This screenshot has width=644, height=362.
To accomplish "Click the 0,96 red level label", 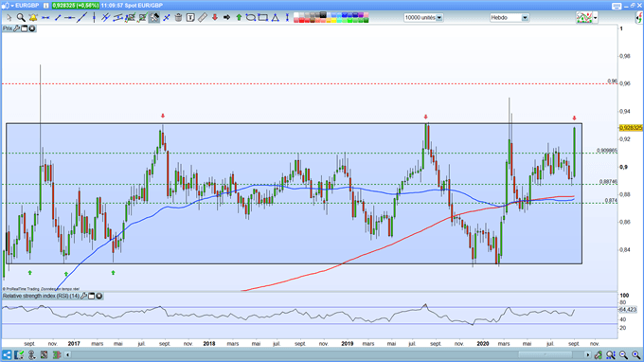I will pos(612,81).
